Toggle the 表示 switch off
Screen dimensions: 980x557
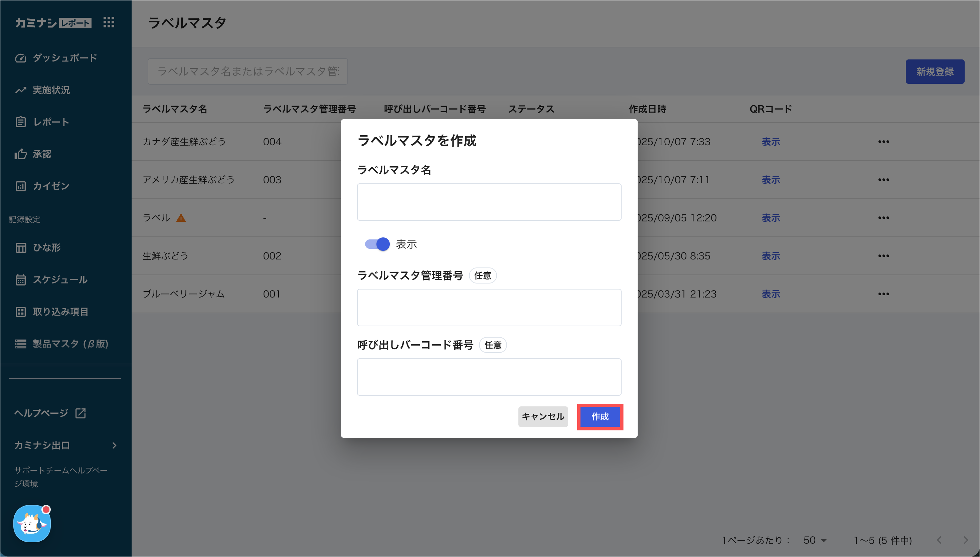(x=377, y=244)
